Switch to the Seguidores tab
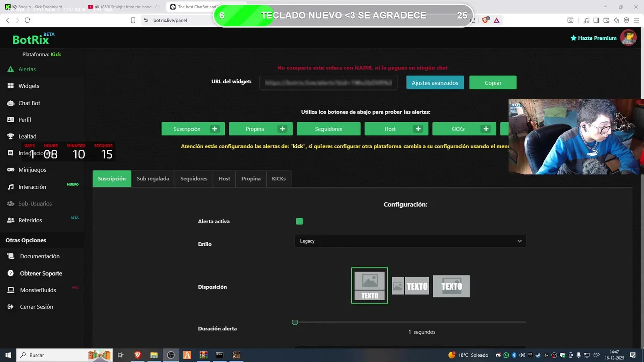The width and height of the screenshot is (644, 362). [194, 178]
